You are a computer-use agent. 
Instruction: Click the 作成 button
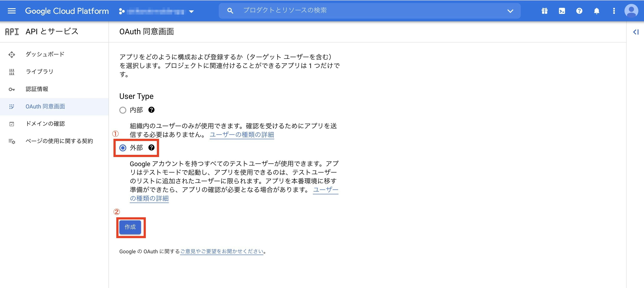pyautogui.click(x=130, y=227)
